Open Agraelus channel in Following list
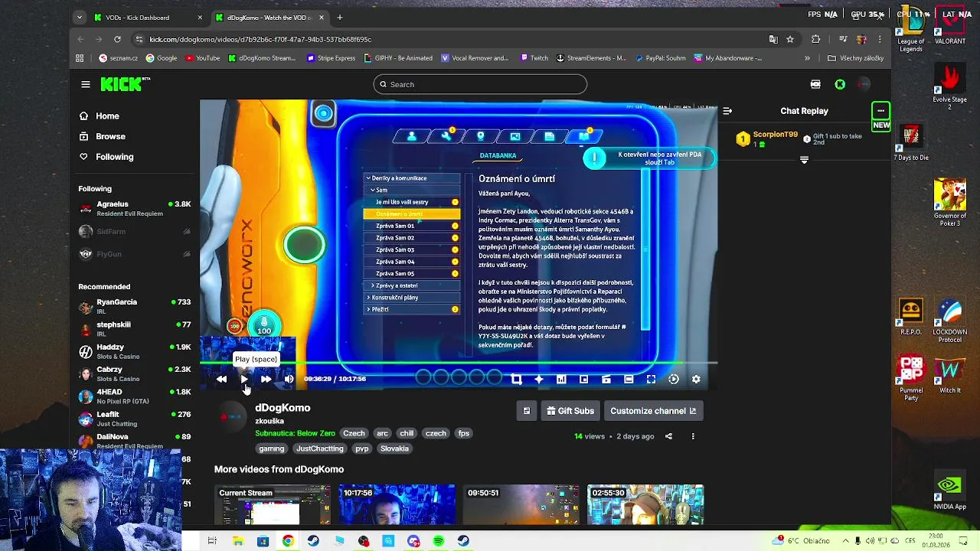This screenshot has height=551, width=980. click(x=134, y=209)
